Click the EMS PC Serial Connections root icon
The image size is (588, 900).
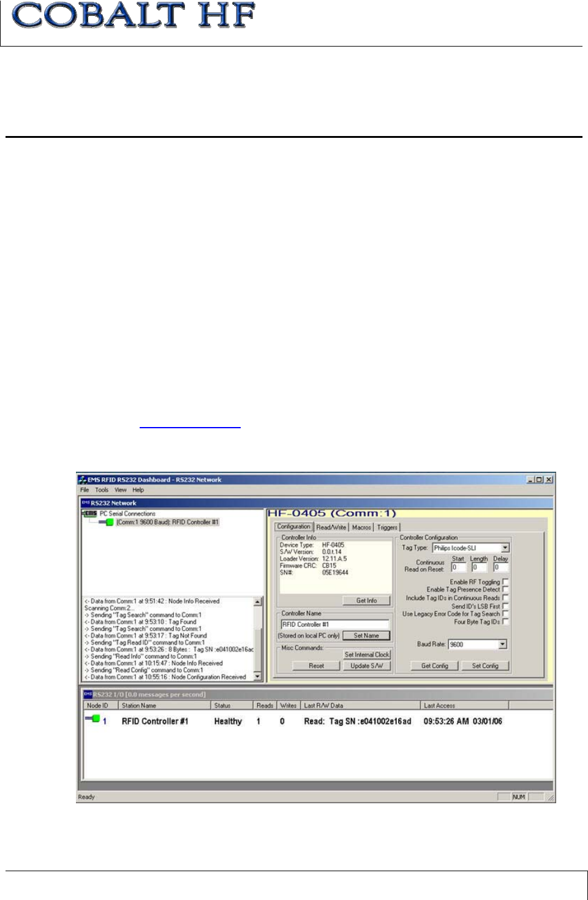(x=89, y=513)
